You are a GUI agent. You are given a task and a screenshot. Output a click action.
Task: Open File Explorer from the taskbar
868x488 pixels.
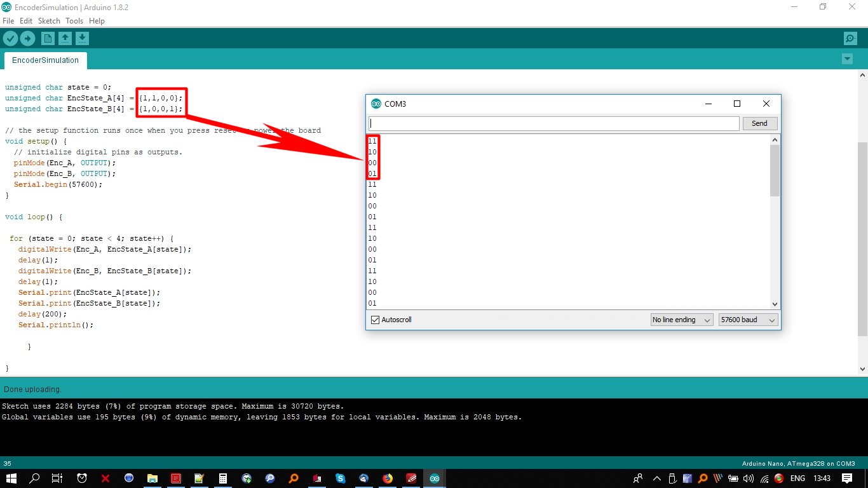[x=153, y=478]
